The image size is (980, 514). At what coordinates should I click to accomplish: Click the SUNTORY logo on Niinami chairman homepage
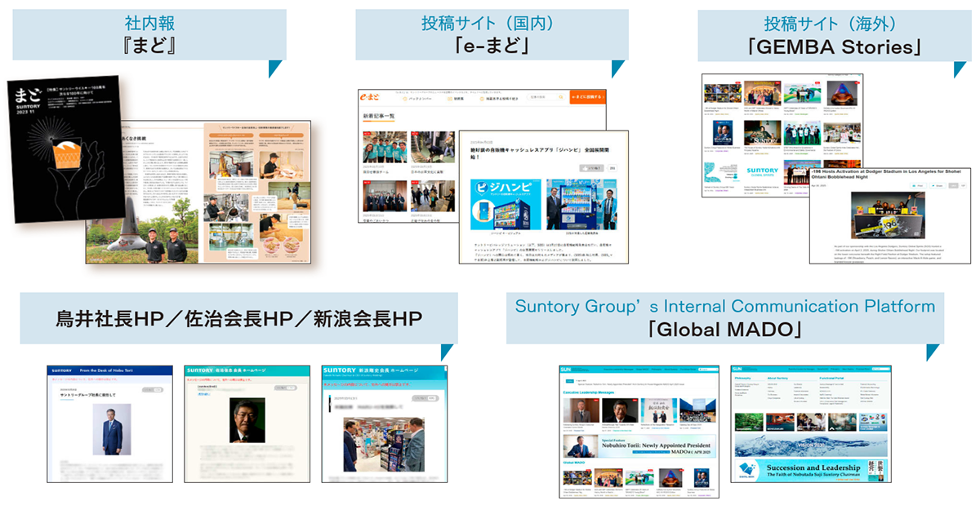(340, 371)
